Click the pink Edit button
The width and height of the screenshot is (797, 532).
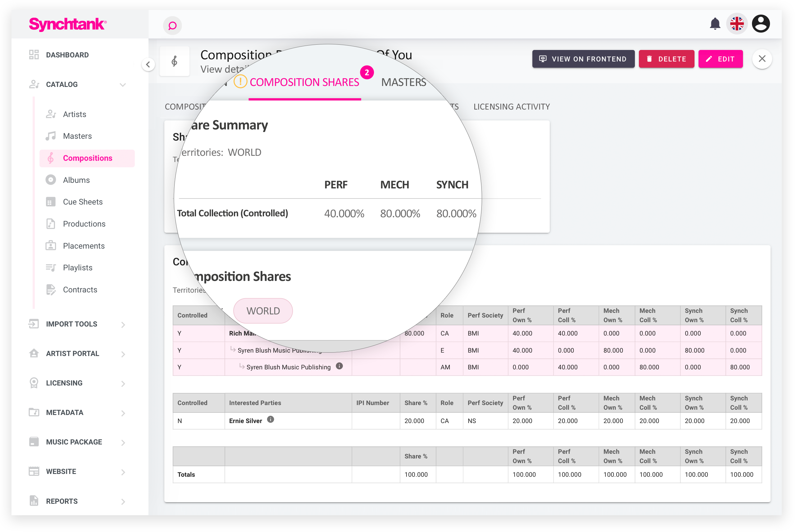click(x=720, y=59)
